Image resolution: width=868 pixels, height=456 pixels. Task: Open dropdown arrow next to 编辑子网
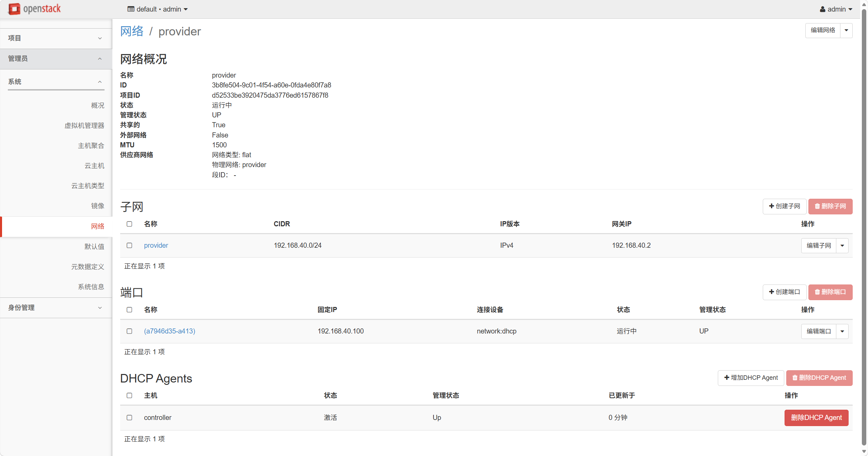point(842,246)
